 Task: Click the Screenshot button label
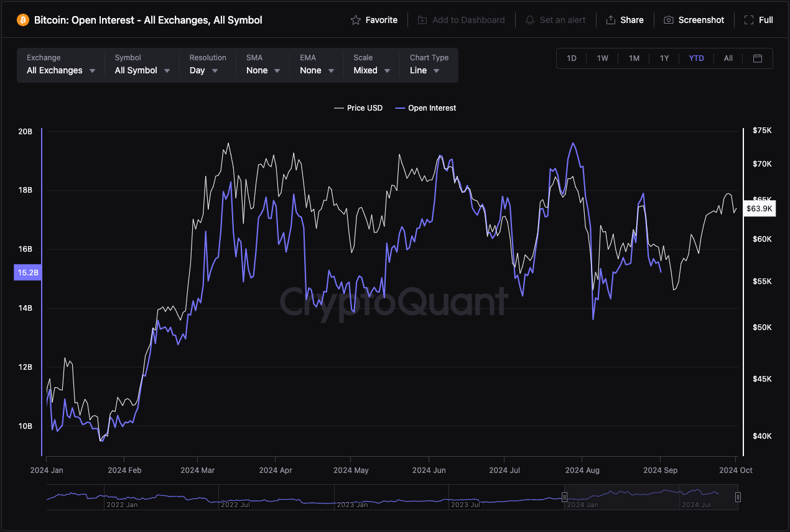701,20
